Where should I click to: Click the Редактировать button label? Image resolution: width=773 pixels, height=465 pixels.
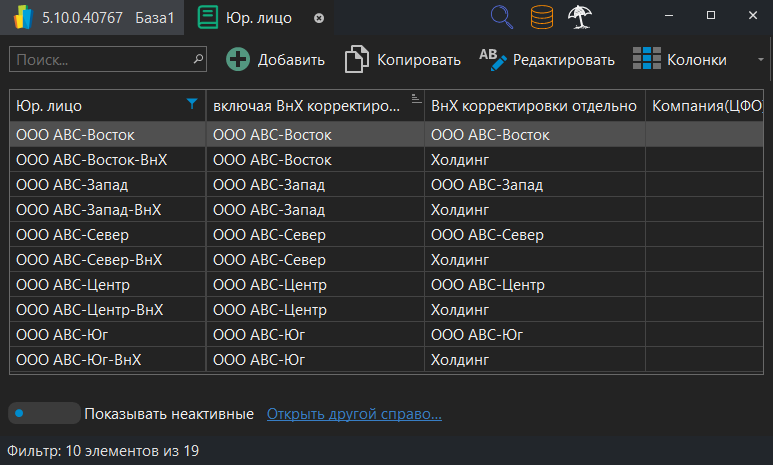click(563, 60)
